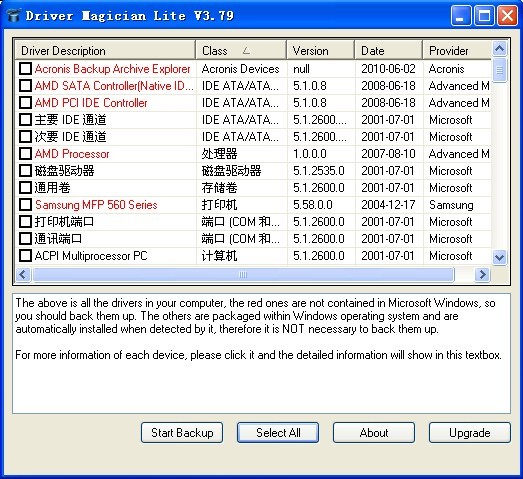Sort the list by Version column header
Viewport: 523px width, 479px height.
pyautogui.click(x=321, y=50)
